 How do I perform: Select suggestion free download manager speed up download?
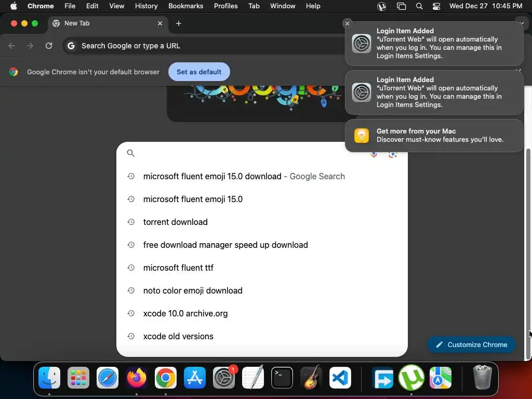(262, 245)
